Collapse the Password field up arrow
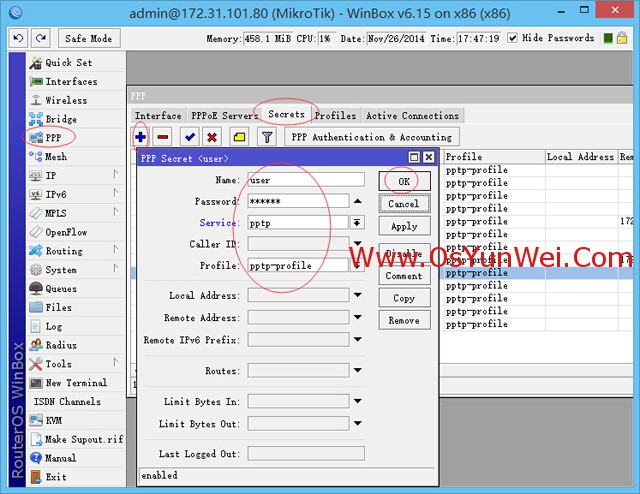This screenshot has width=640, height=494. click(x=358, y=201)
